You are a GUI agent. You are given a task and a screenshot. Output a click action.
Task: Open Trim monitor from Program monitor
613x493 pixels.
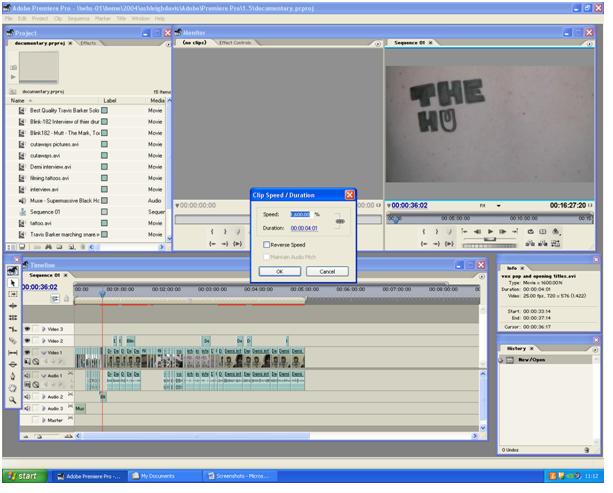click(556, 244)
